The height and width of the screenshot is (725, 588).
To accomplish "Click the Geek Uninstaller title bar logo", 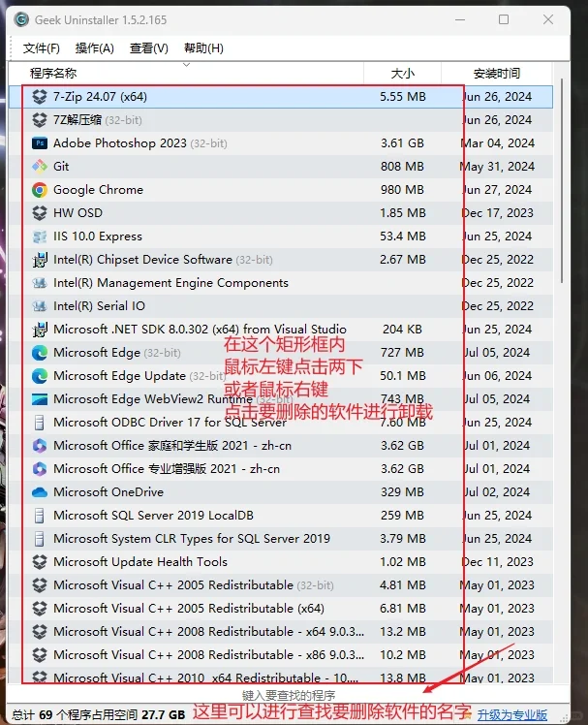I will 21,20.
